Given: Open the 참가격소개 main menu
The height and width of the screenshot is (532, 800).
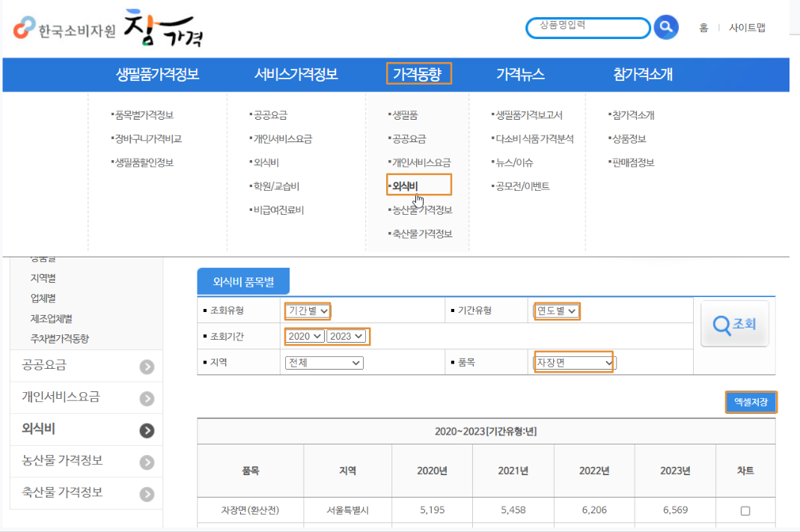Looking at the screenshot, I should [x=643, y=75].
